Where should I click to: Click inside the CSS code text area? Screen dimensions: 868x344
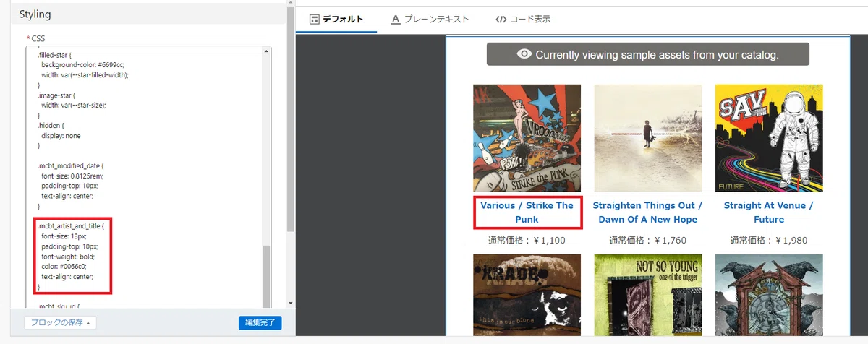tap(145, 177)
